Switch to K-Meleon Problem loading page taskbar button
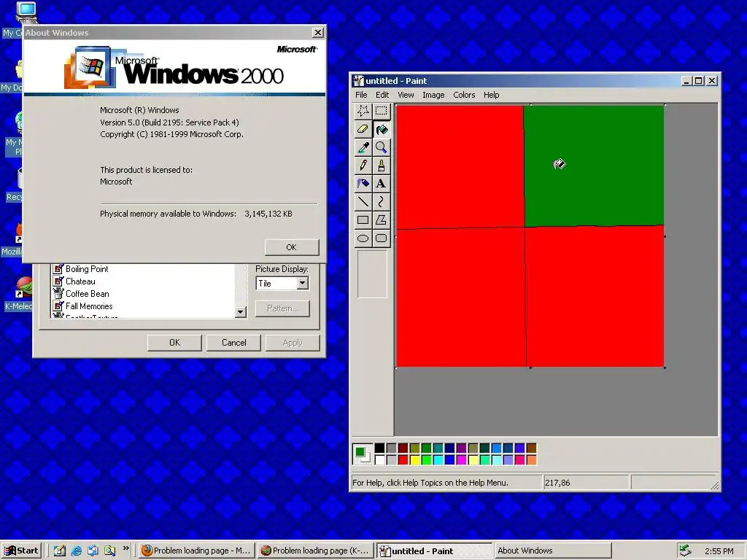 point(315,551)
